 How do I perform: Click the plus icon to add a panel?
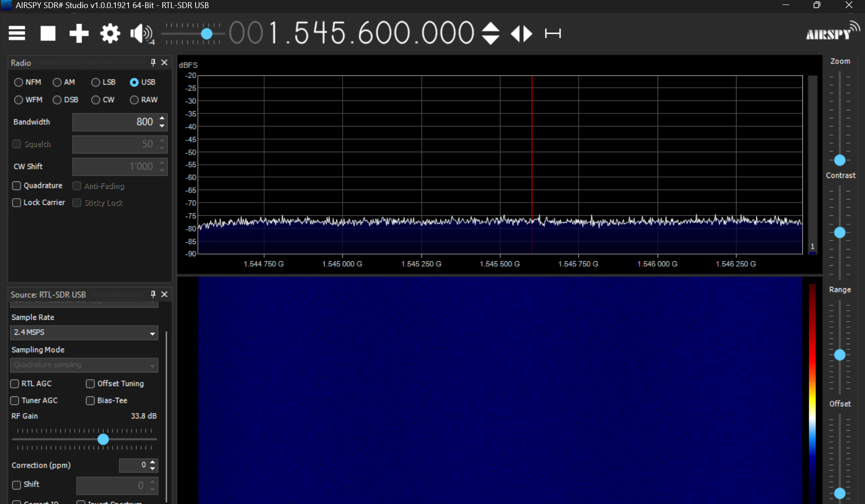pyautogui.click(x=79, y=33)
